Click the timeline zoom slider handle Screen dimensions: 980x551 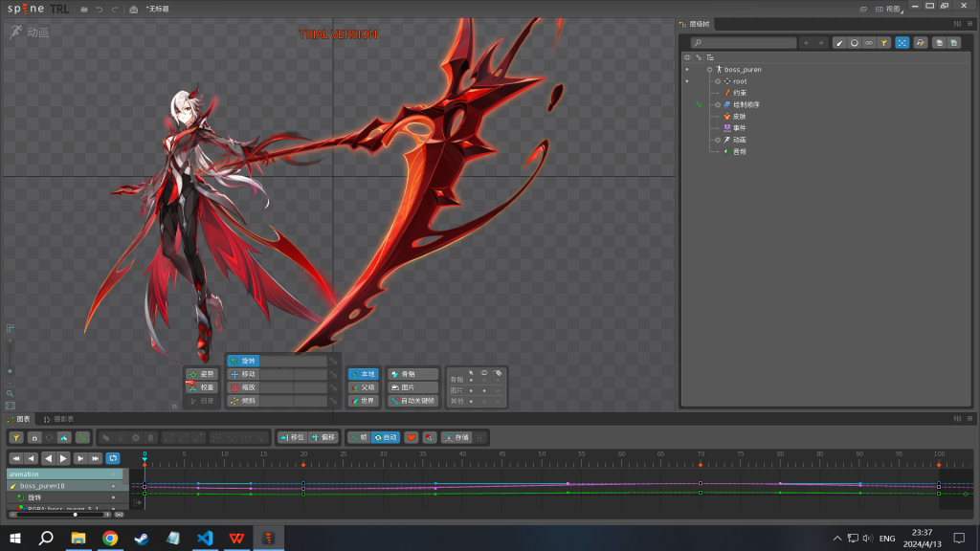pos(75,515)
